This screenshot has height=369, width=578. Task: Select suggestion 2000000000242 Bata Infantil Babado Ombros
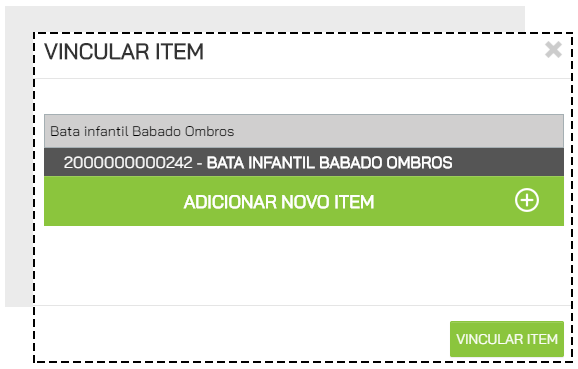pyautogui.click(x=304, y=162)
